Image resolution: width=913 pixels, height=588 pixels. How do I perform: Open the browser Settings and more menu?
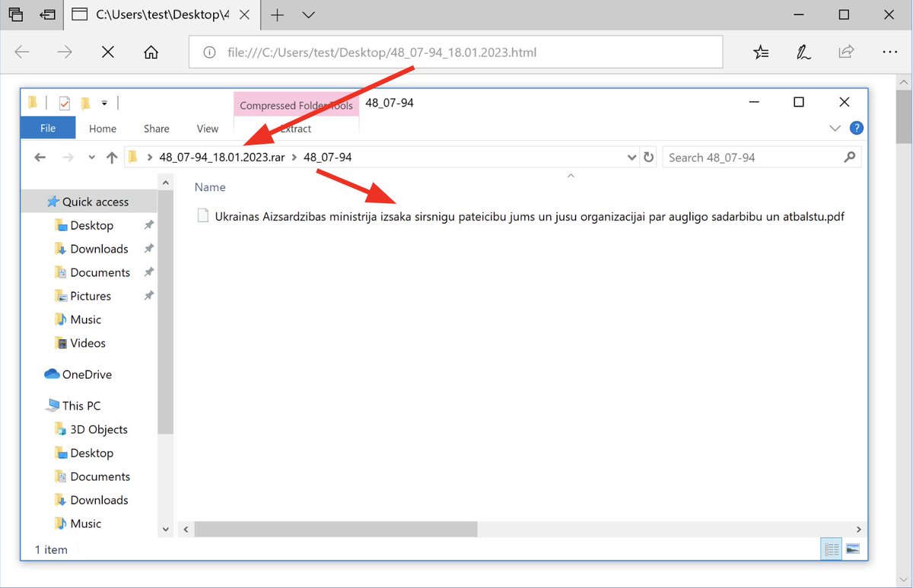[890, 52]
